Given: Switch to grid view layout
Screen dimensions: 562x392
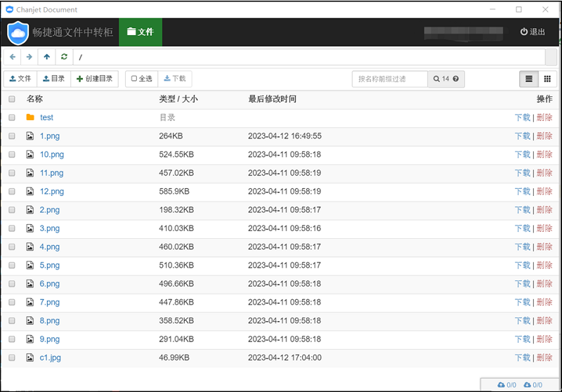Looking at the screenshot, I should 547,79.
